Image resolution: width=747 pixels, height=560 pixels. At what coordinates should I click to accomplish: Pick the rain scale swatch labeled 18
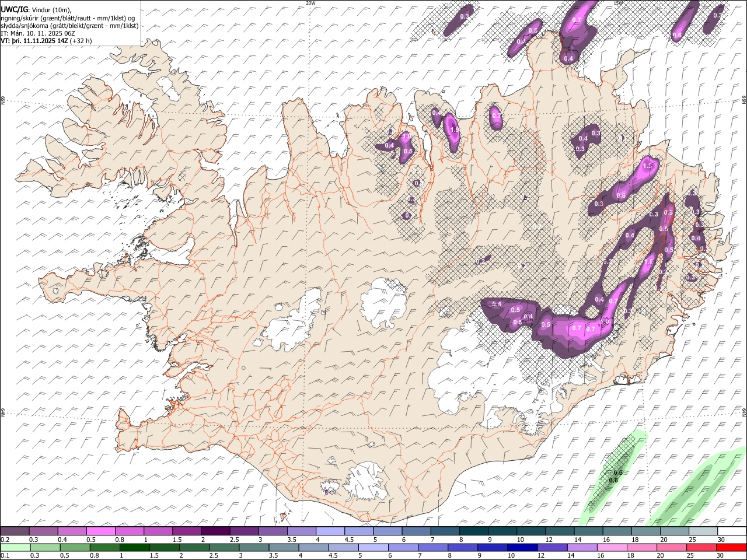(x=641, y=547)
